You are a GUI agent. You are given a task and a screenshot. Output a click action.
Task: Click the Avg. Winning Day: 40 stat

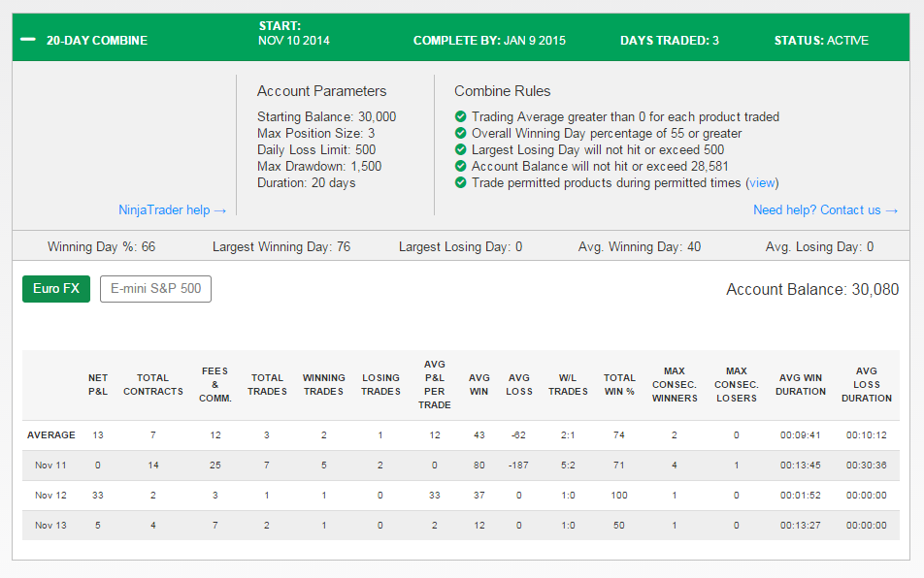click(640, 246)
